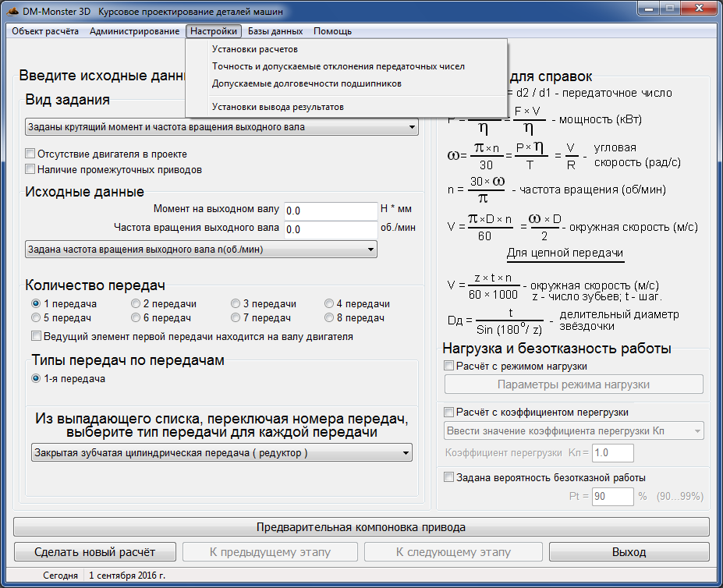Select the 3 передачи radio button
723x588 pixels.
pyautogui.click(x=236, y=303)
